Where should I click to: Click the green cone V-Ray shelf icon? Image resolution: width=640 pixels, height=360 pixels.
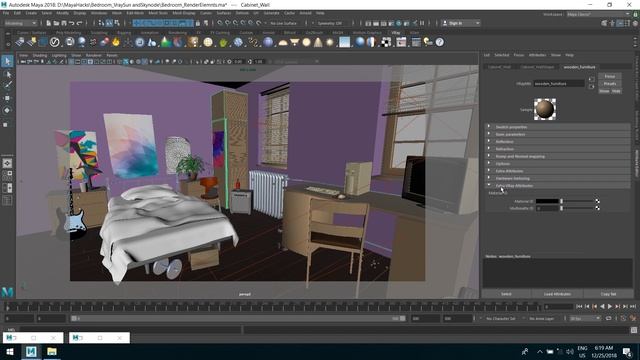click(x=166, y=42)
